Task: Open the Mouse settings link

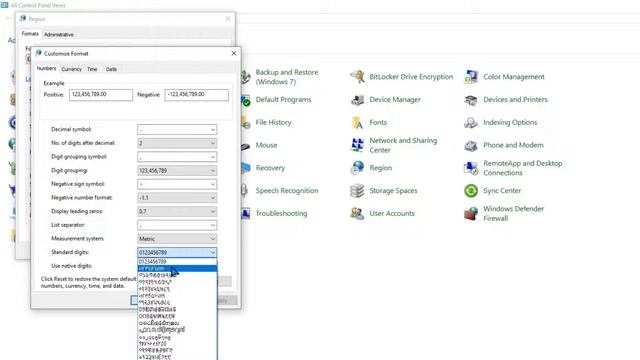Action: pyautogui.click(x=266, y=145)
